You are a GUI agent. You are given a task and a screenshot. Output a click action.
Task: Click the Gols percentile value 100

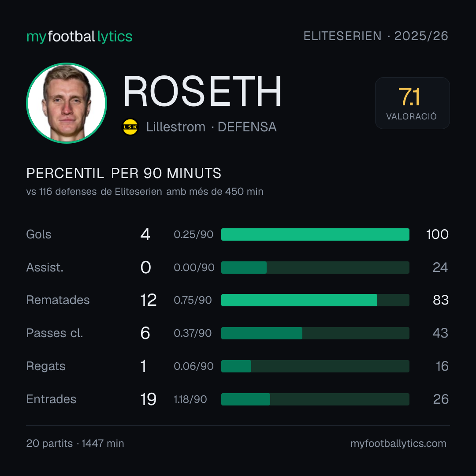click(437, 234)
